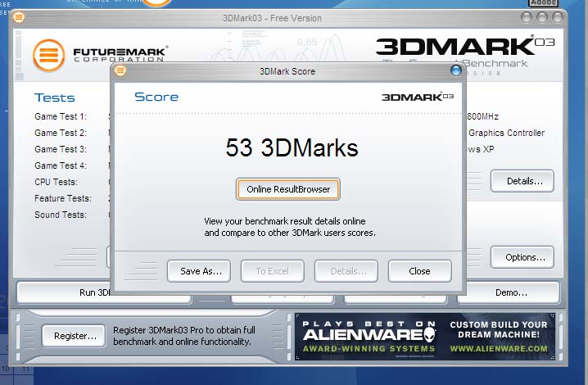Click the Futuremark Corporation wordmark
This screenshot has height=385, width=588.
coord(120,54)
